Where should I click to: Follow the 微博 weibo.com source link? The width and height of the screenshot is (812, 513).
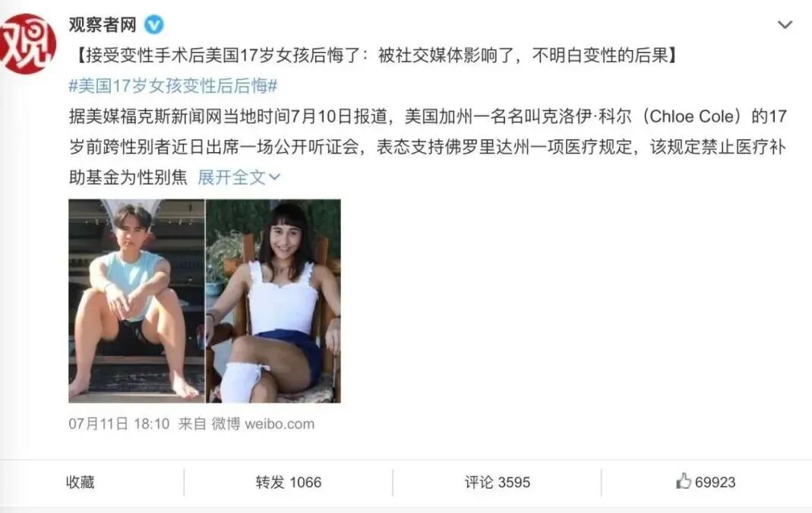pyautogui.click(x=263, y=424)
